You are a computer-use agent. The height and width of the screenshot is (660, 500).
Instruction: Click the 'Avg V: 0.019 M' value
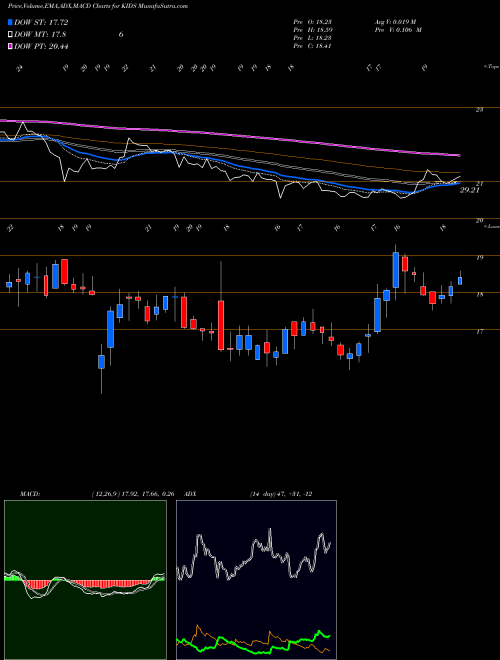point(395,22)
